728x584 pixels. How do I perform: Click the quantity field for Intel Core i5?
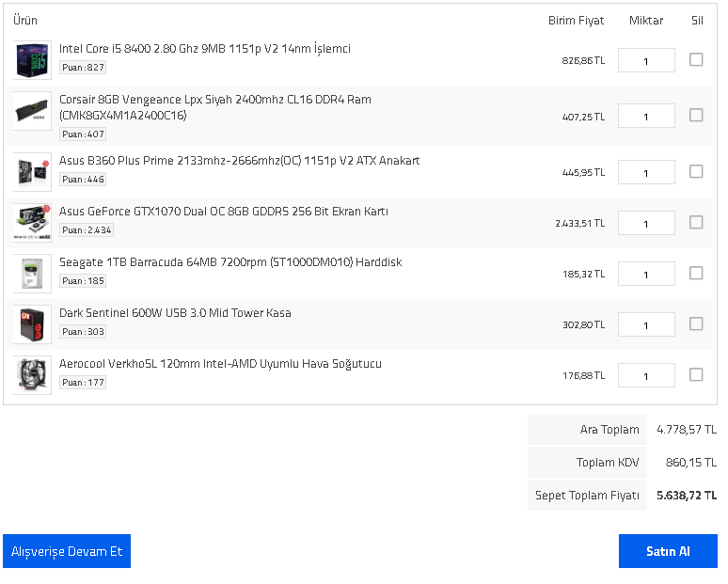pyautogui.click(x=646, y=60)
